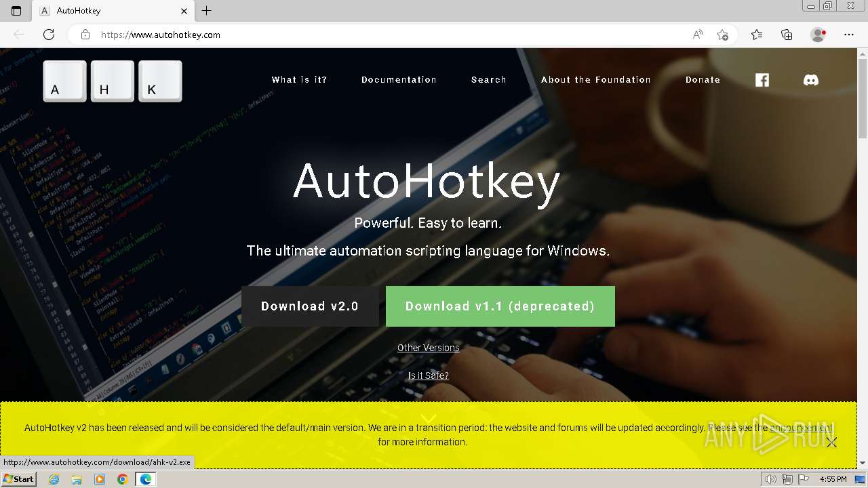Open the Other Versions link
868x488 pixels.
click(x=429, y=348)
